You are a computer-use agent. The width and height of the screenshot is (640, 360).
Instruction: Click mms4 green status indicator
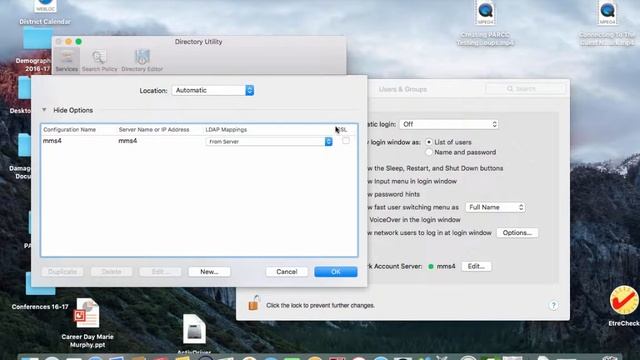coord(431,266)
